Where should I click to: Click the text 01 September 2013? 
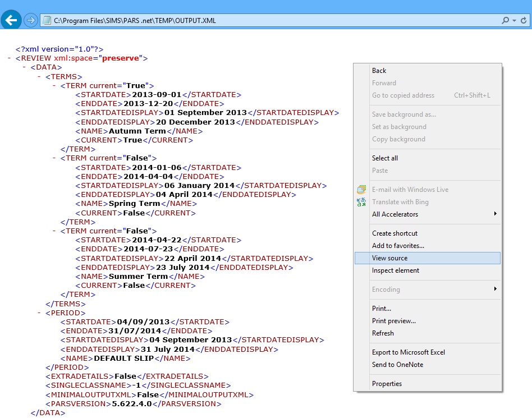pyautogui.click(x=205, y=113)
